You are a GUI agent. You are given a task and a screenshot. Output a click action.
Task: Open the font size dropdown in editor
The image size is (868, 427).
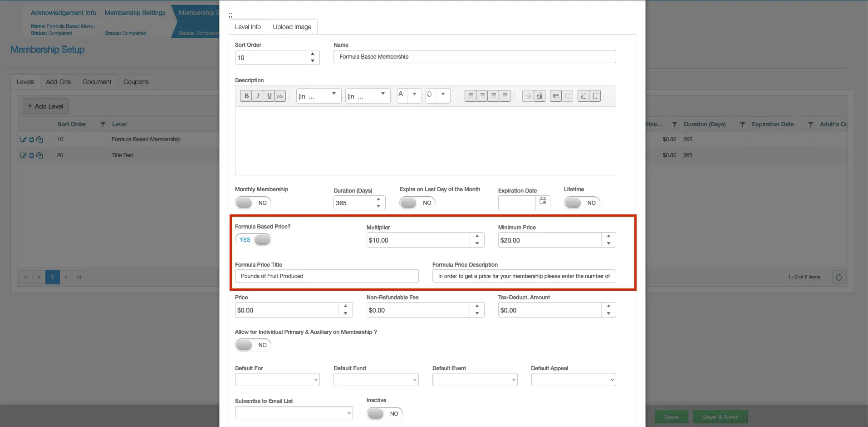[x=368, y=96]
